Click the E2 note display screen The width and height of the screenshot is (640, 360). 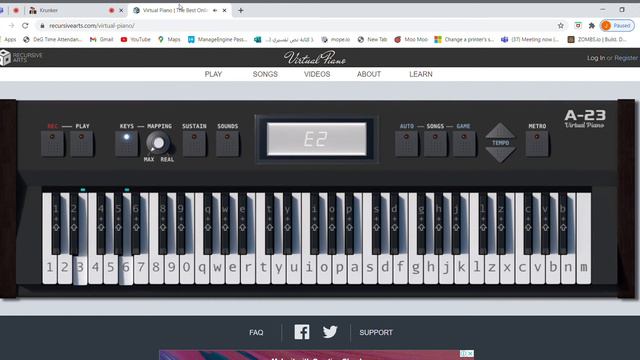[317, 139]
